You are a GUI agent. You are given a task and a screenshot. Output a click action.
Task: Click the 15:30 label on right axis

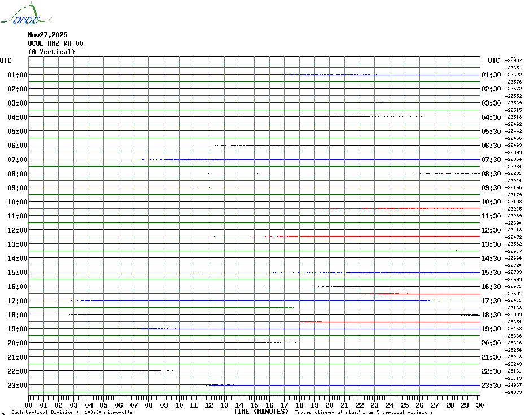pos(490,273)
